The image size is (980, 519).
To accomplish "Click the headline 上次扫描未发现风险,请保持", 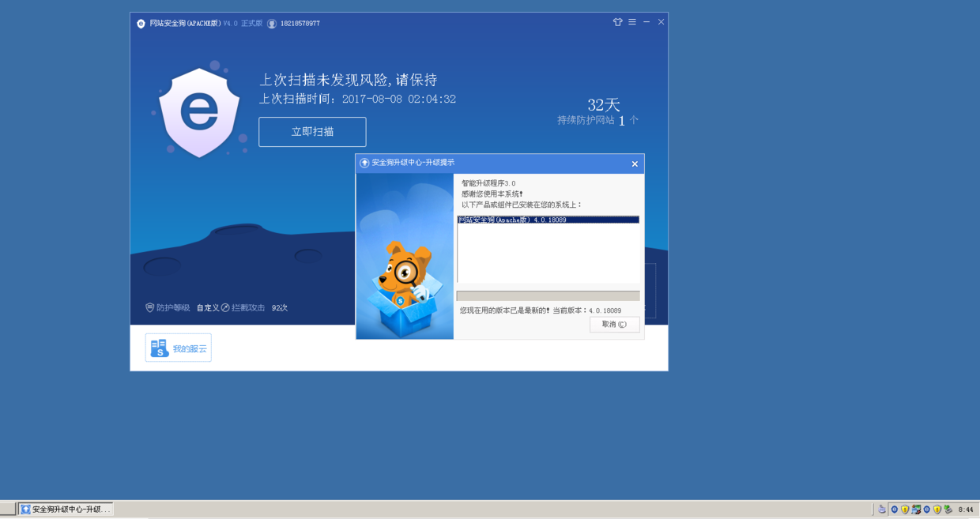I will point(349,80).
